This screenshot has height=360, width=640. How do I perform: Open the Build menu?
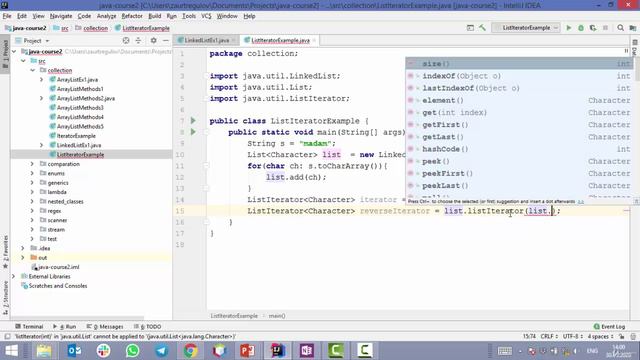[x=154, y=16]
